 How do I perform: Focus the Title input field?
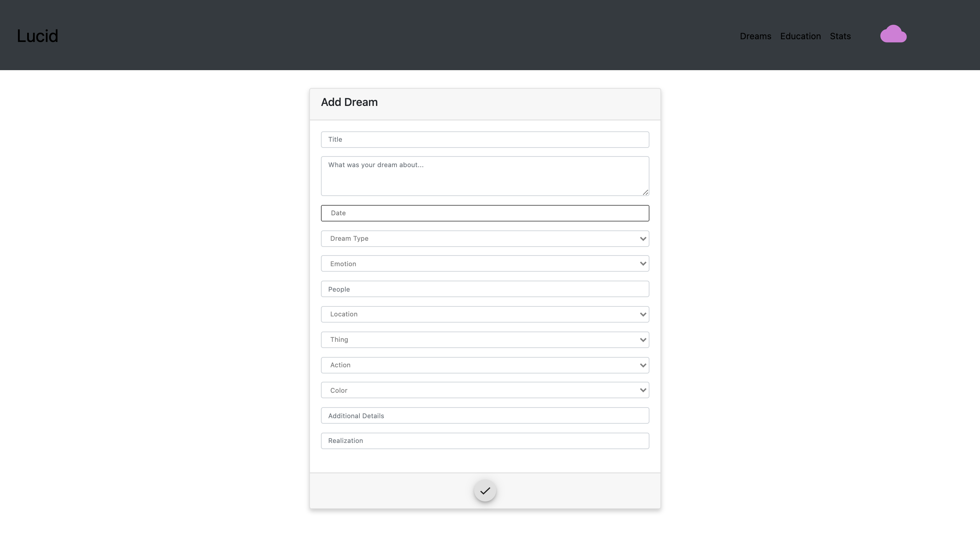485,139
